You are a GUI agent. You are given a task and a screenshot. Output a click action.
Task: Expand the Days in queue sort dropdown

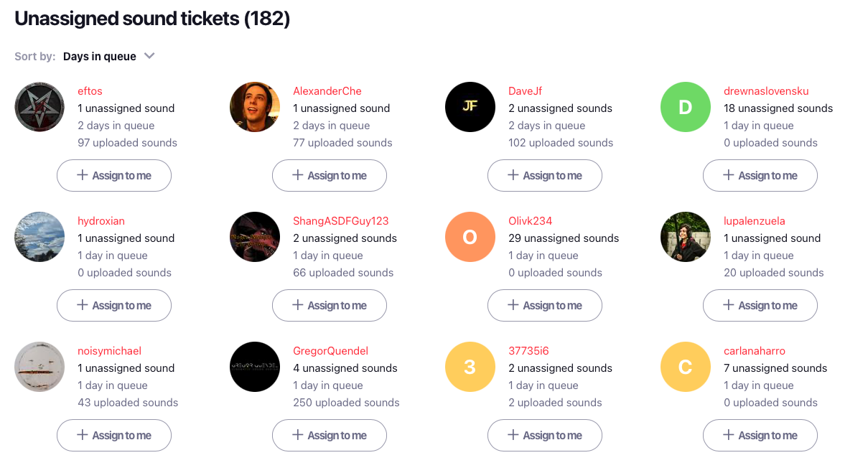tap(109, 57)
